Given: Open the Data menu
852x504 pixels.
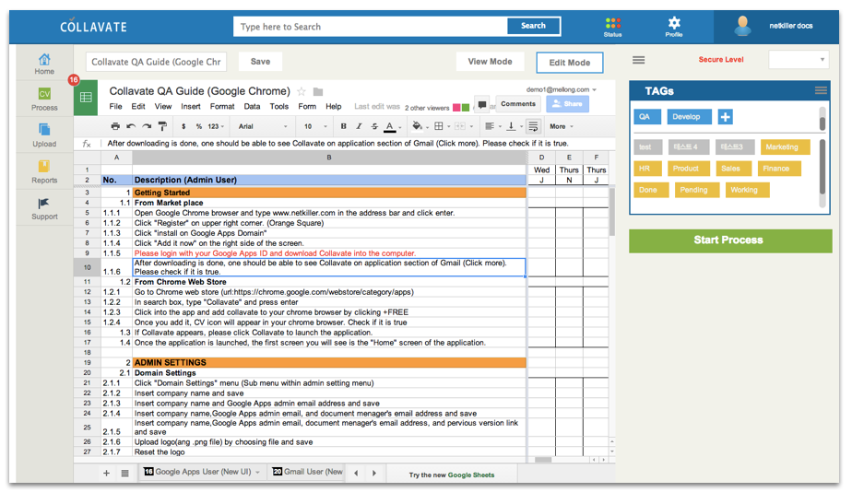Looking at the screenshot, I should pyautogui.click(x=252, y=107).
